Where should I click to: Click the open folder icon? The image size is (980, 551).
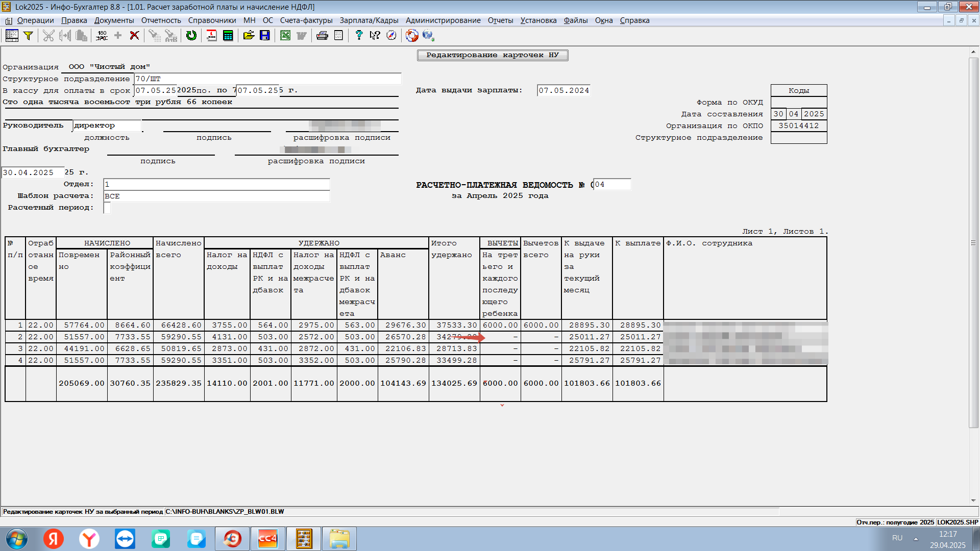pyautogui.click(x=249, y=35)
